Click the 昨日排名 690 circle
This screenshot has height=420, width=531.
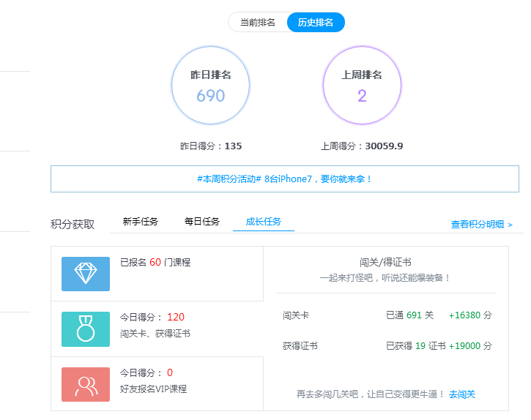point(210,86)
